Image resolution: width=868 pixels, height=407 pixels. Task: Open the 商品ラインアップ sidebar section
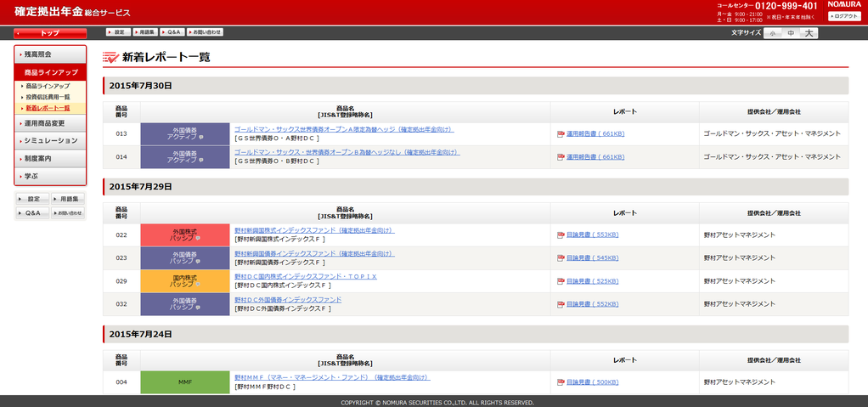50,72
